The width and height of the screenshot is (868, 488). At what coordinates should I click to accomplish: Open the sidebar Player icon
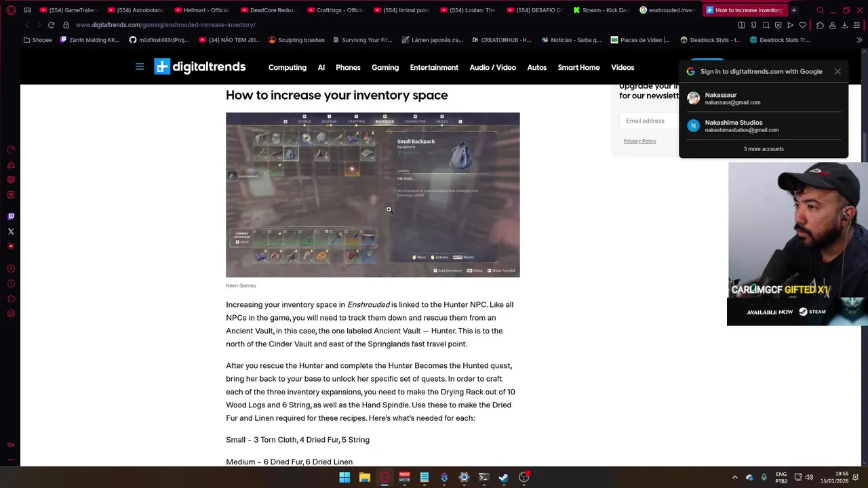[x=11, y=268]
